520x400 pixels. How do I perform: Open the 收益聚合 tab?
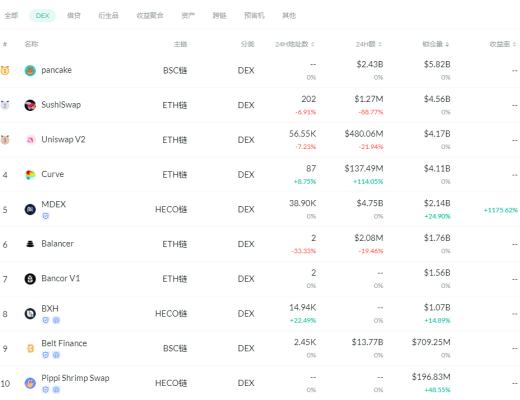point(150,15)
